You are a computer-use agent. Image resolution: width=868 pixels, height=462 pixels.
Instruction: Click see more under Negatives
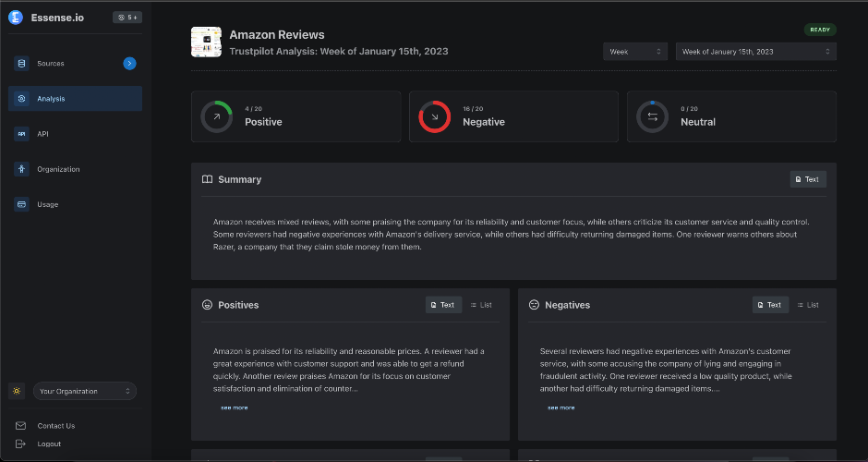[561, 407]
